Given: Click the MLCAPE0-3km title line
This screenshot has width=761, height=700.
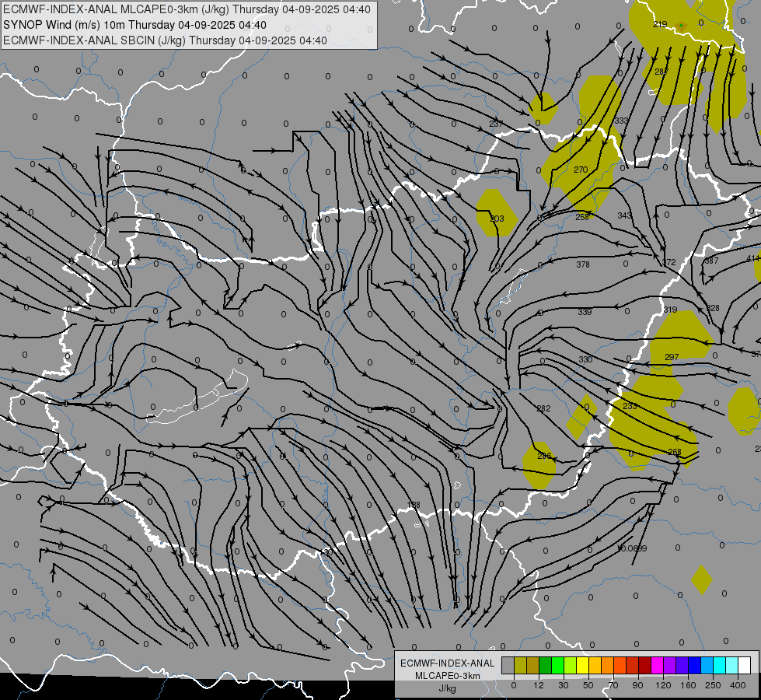Looking at the screenshot, I should click(x=187, y=9).
